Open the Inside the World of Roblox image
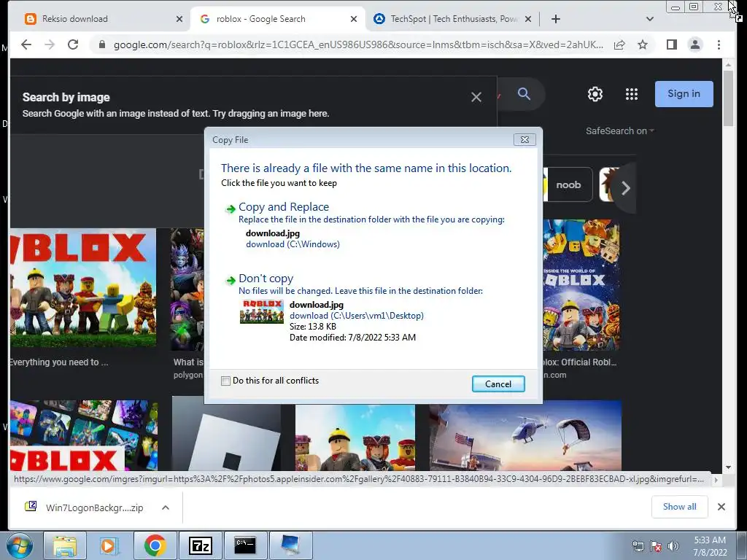The image size is (747, 560). point(581,285)
